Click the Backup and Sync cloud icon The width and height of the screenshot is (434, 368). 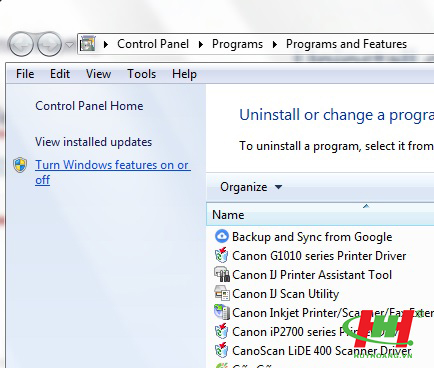pyautogui.click(x=221, y=237)
